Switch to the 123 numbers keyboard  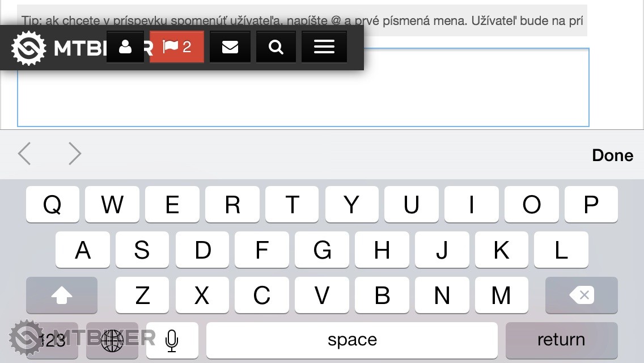52,340
